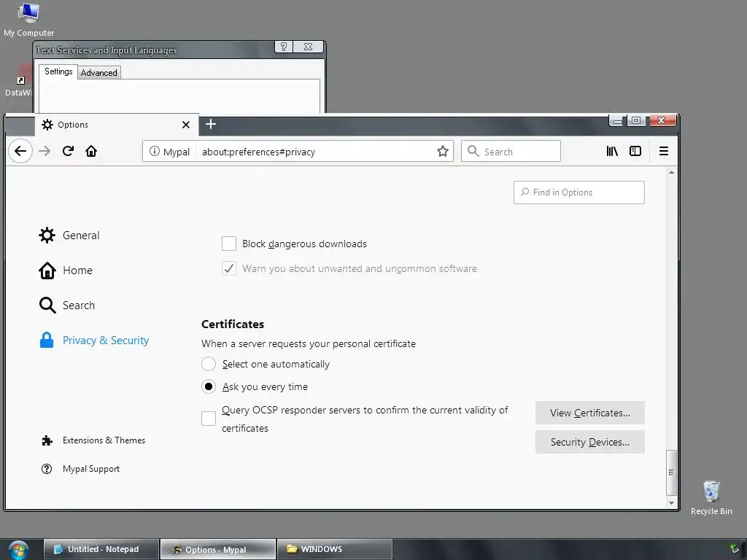Screen dimensions: 747x560
Task: Toggle Warn about unwanted software checkbox
Action: coord(229,268)
